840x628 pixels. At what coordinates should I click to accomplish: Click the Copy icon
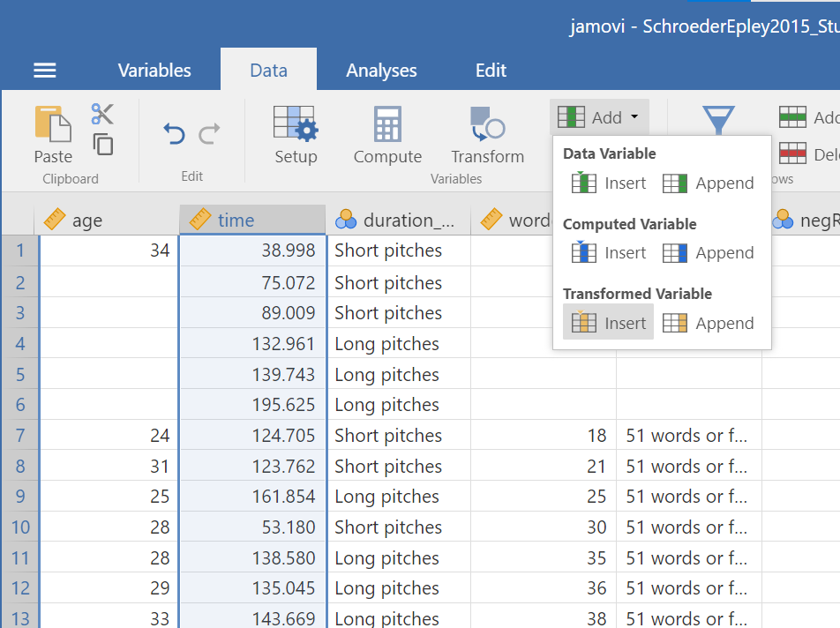pyautogui.click(x=103, y=144)
